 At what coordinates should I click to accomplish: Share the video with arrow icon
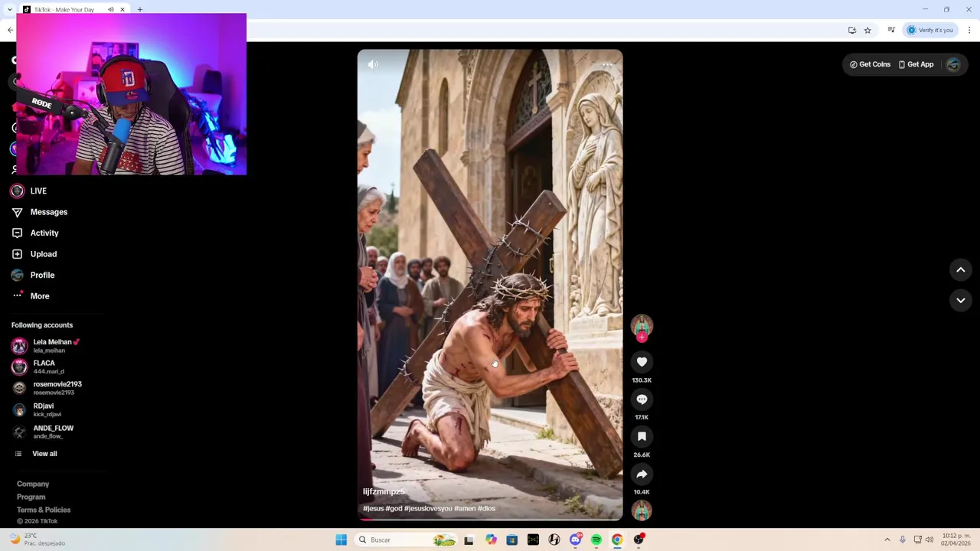[x=642, y=474]
